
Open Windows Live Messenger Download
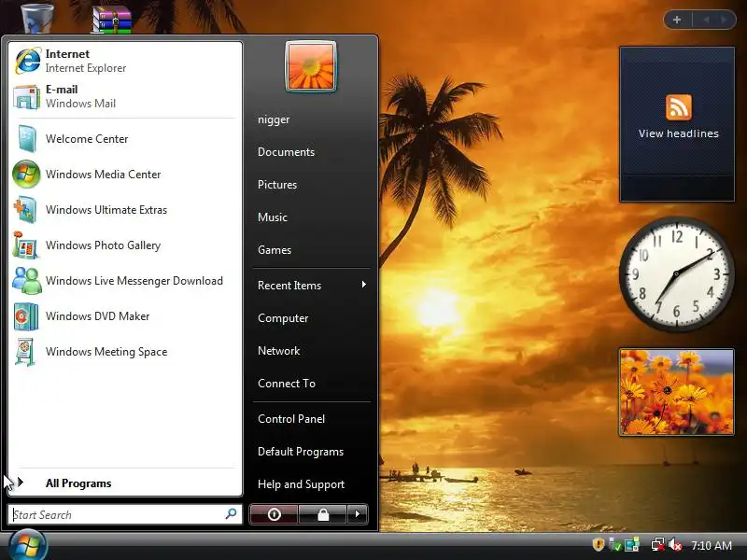click(125, 281)
